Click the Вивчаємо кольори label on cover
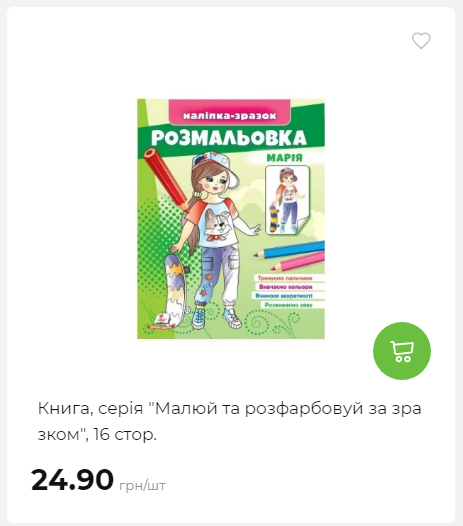The width and height of the screenshot is (463, 526). [286, 287]
